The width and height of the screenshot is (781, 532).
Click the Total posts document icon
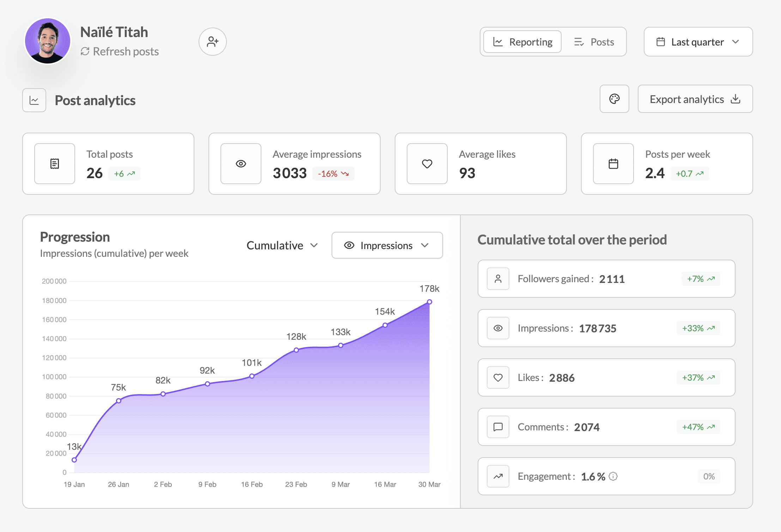(55, 164)
